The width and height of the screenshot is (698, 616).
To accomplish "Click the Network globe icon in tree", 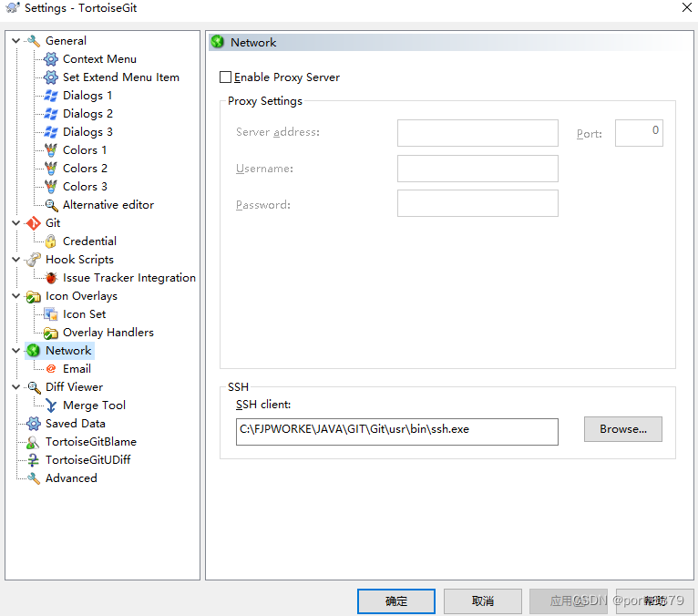I will [x=34, y=351].
